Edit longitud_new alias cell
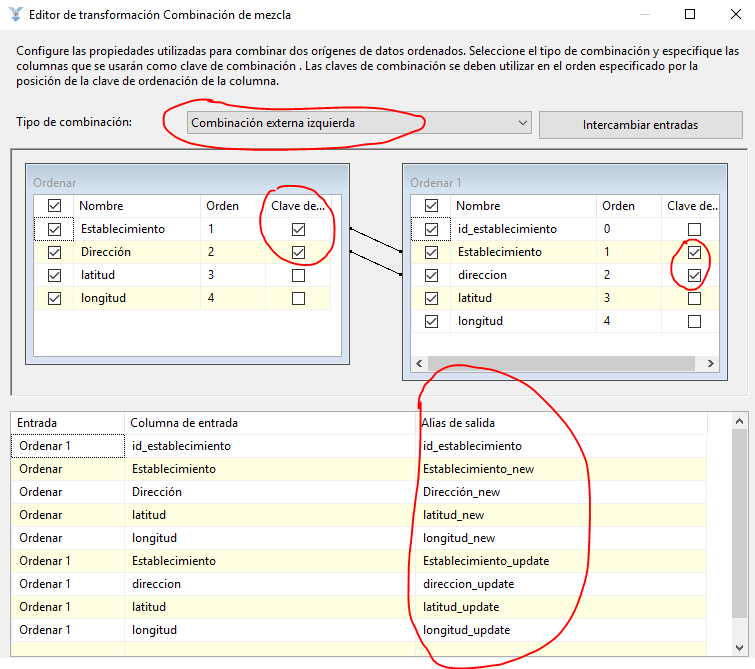Viewport: 755px width, 669px height. tap(561, 538)
